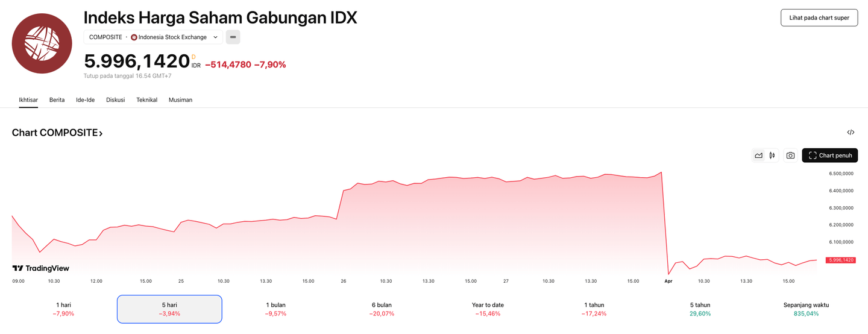Screen dimensions: 868x334
Task: Switch to the Teknikal tab
Action: pos(147,100)
